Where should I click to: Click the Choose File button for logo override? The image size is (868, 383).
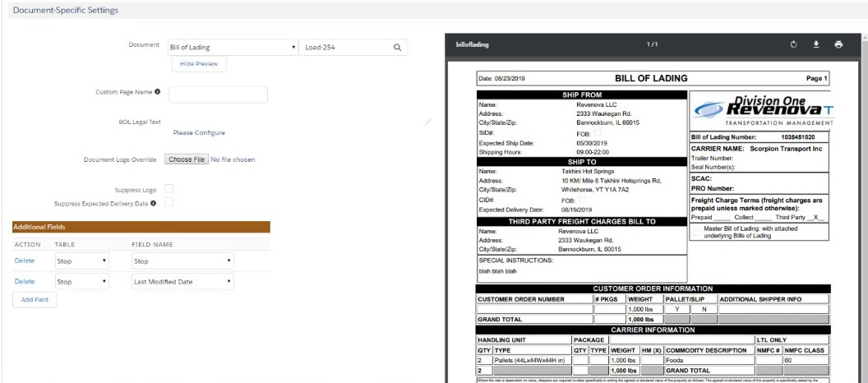point(187,159)
